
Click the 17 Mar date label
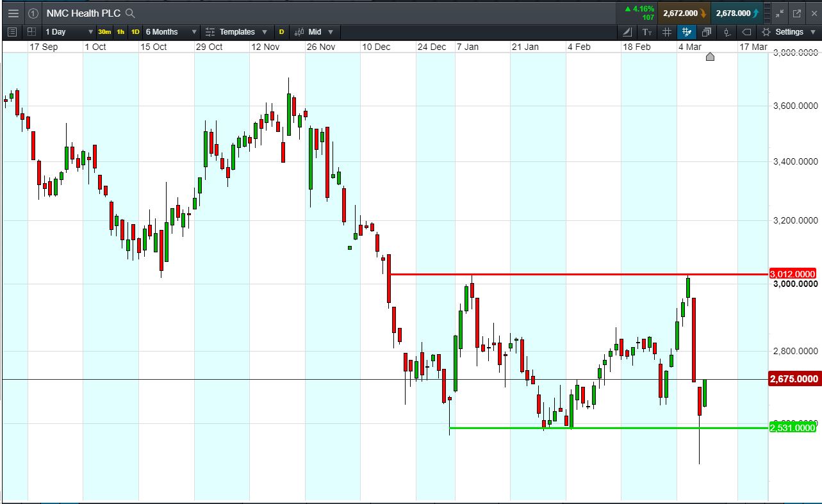(753, 47)
